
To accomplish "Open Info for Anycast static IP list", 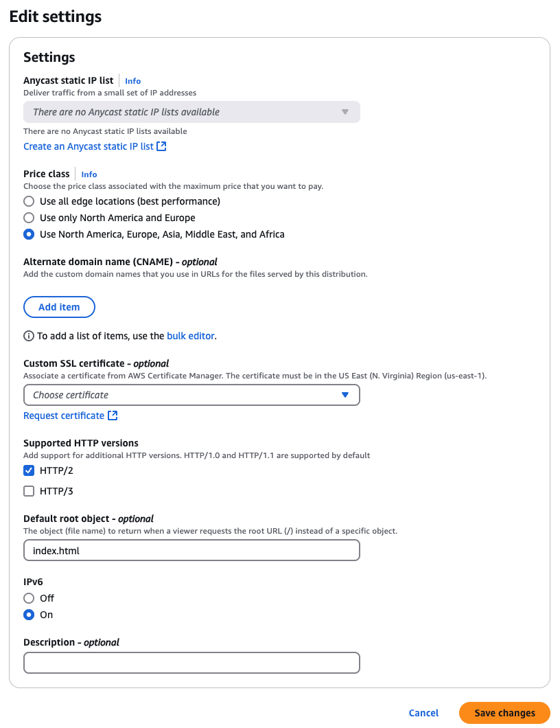I will click(x=132, y=81).
